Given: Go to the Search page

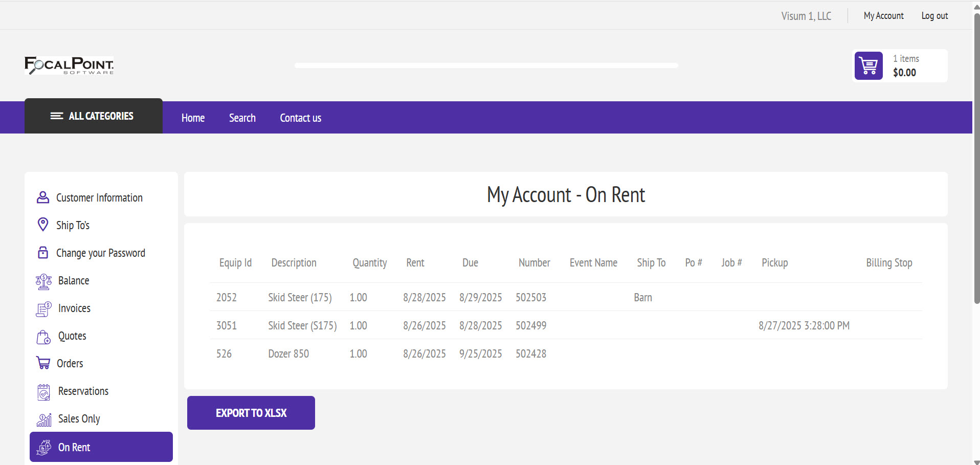Looking at the screenshot, I should 242,118.
